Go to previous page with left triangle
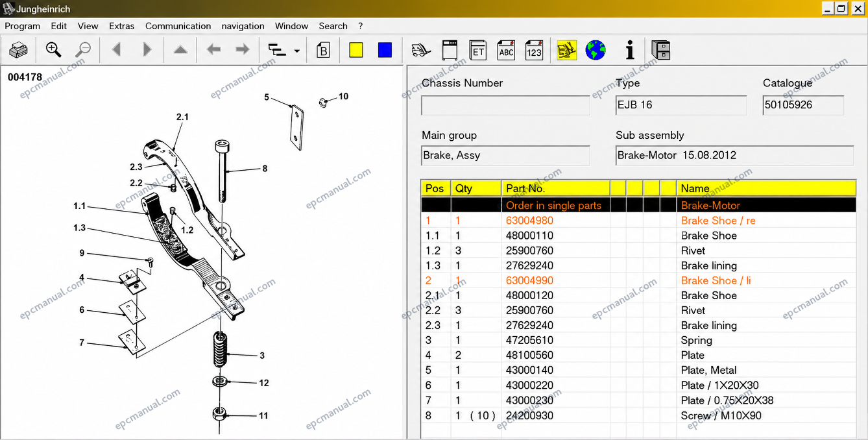 coord(117,50)
